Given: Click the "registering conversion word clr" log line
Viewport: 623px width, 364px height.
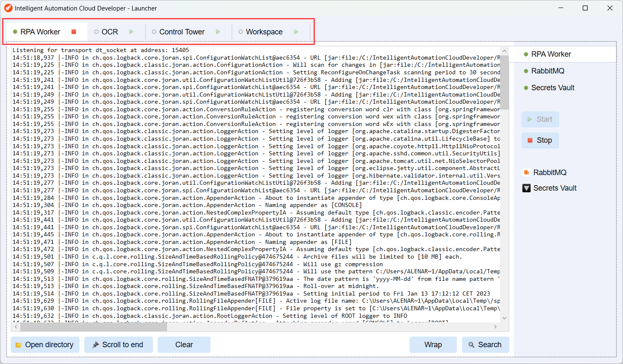Looking at the screenshot, I should (x=256, y=109).
